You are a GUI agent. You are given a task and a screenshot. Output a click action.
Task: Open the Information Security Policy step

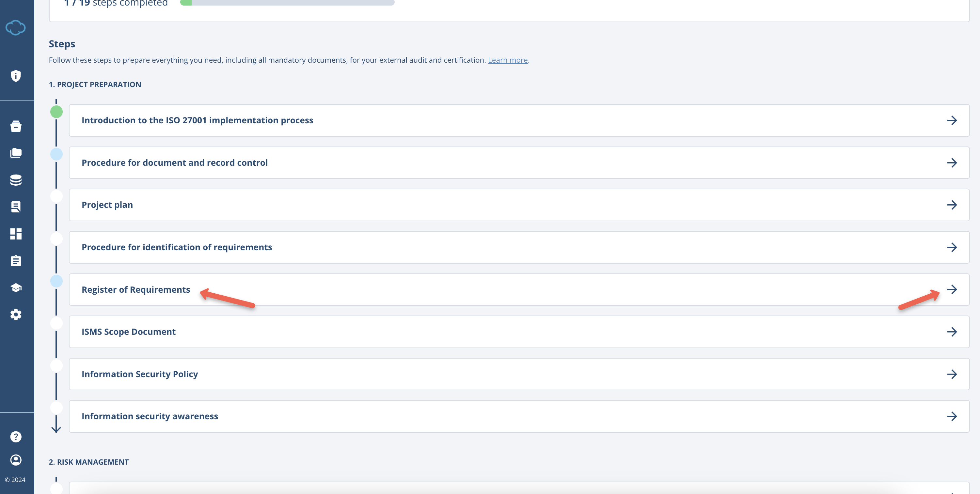pos(140,374)
